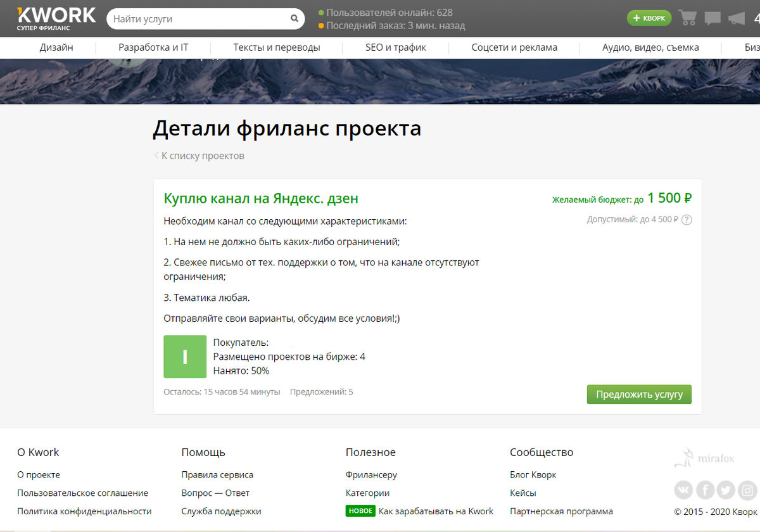
Task: Open the SEO и трафик menu
Action: pyautogui.click(x=396, y=47)
